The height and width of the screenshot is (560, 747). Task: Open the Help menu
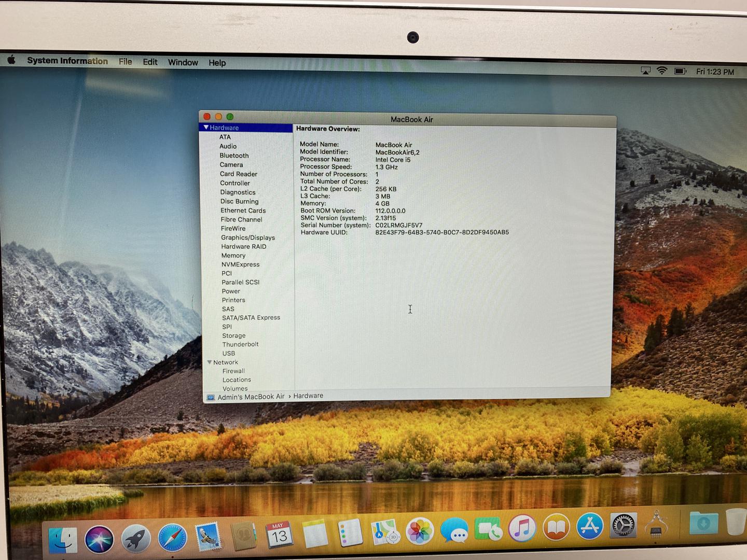[x=217, y=63]
